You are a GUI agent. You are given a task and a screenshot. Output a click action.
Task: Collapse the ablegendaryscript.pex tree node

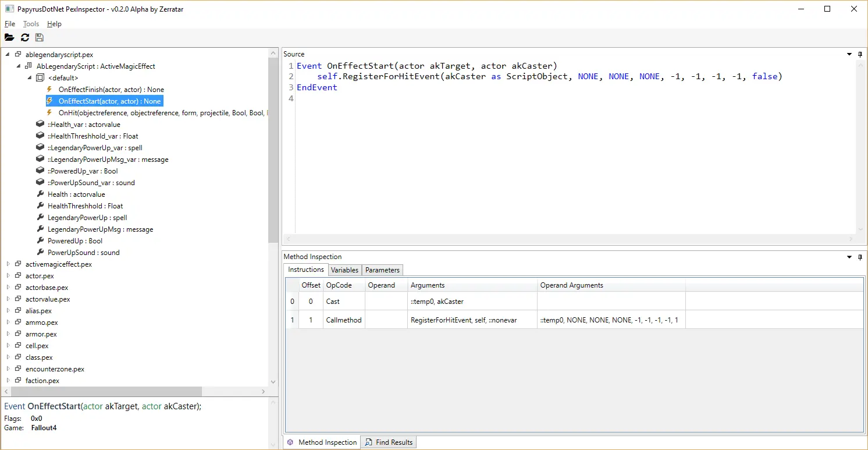coord(8,55)
